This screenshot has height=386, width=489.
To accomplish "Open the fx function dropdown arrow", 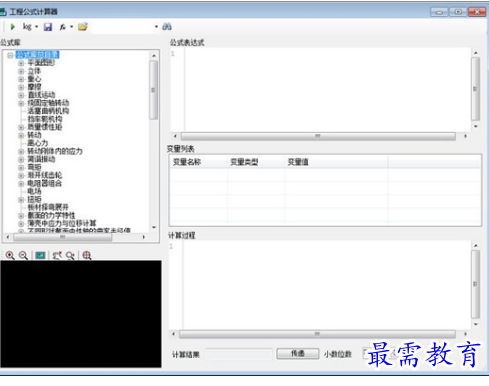I will [71, 27].
